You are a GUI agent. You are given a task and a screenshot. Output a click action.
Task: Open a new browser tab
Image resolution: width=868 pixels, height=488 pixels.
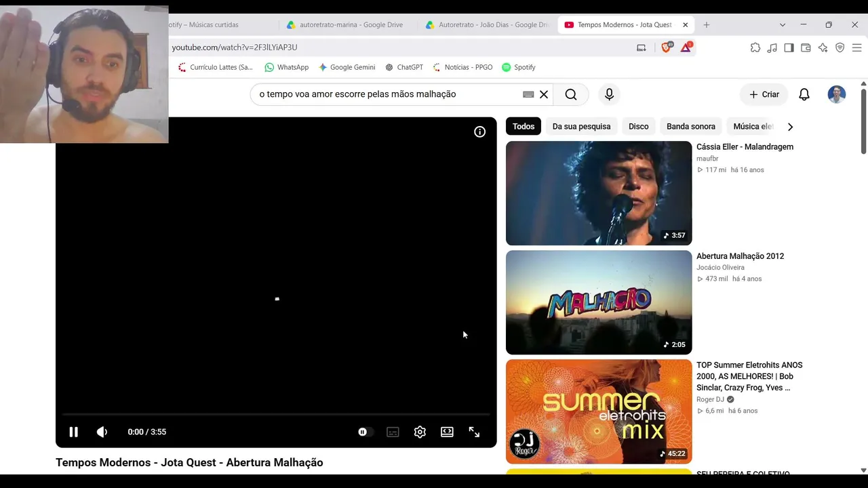tap(706, 25)
